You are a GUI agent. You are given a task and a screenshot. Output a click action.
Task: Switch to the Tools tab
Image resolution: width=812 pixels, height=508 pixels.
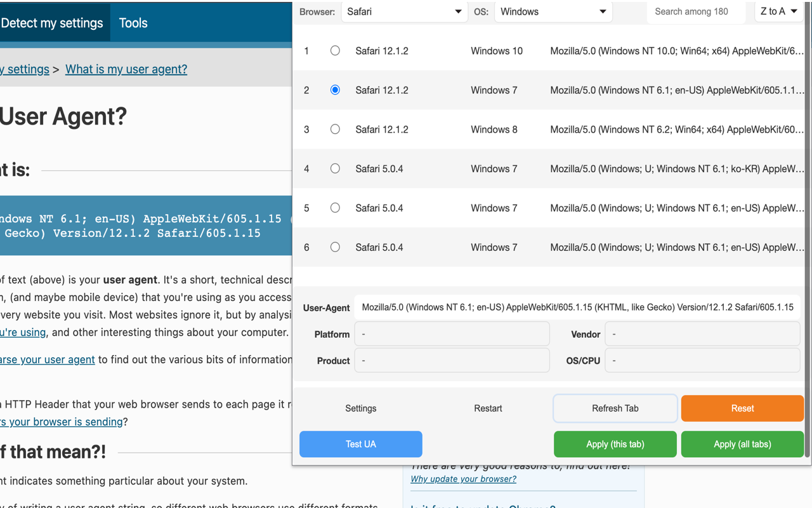[x=133, y=23]
